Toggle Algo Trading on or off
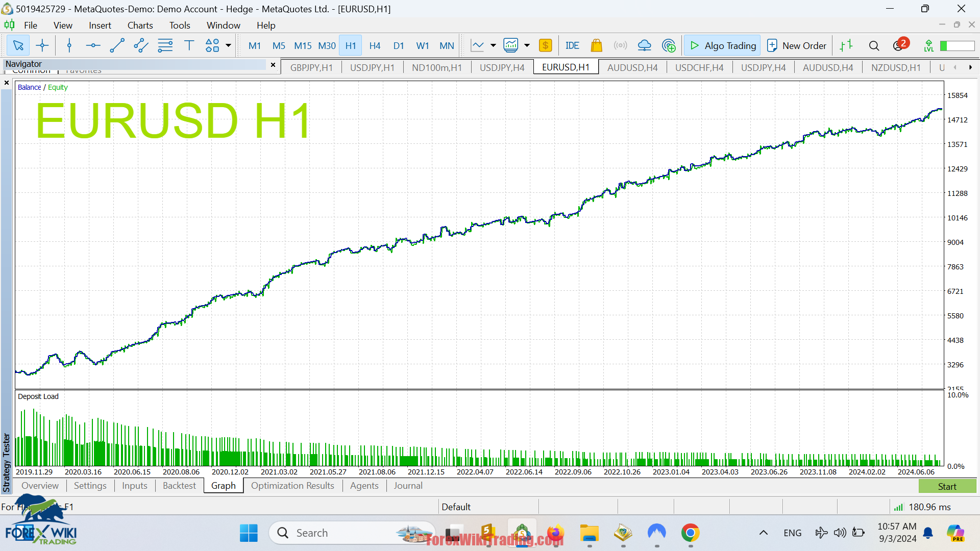This screenshot has width=980, height=551. 723,46
